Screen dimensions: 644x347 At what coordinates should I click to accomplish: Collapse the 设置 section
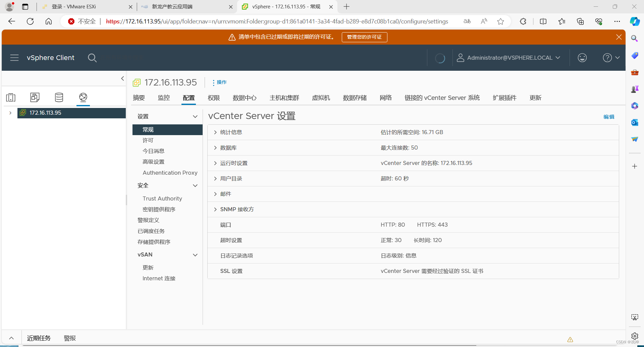[x=195, y=116]
